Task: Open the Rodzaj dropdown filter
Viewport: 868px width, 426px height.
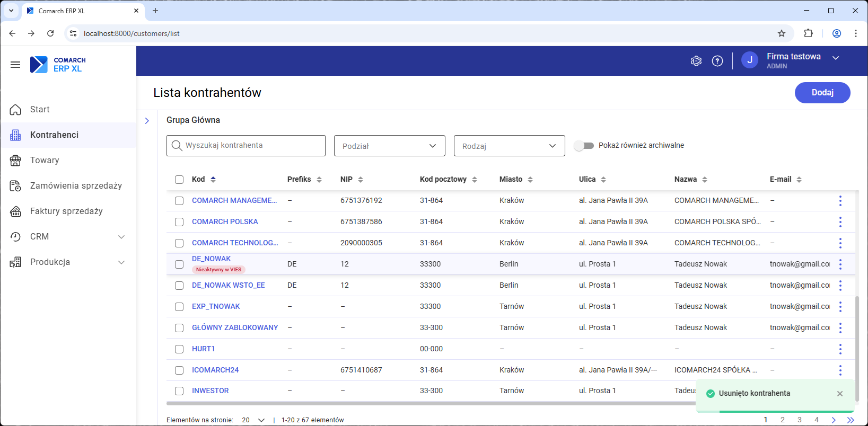Action: [x=509, y=146]
